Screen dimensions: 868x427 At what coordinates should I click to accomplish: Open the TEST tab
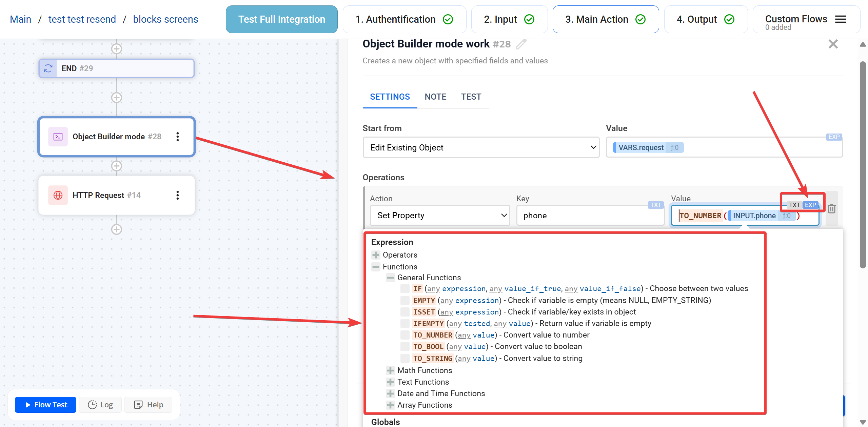click(x=471, y=97)
